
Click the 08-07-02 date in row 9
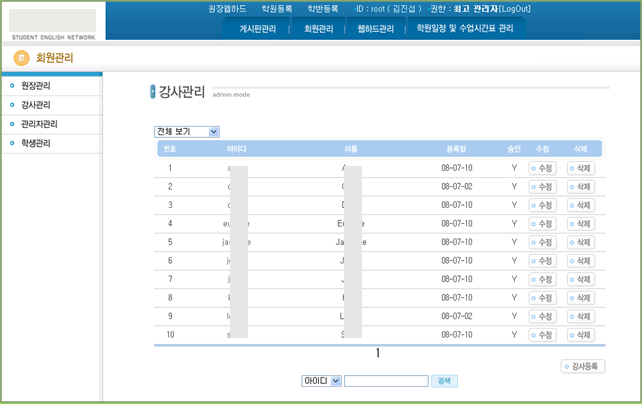457,316
